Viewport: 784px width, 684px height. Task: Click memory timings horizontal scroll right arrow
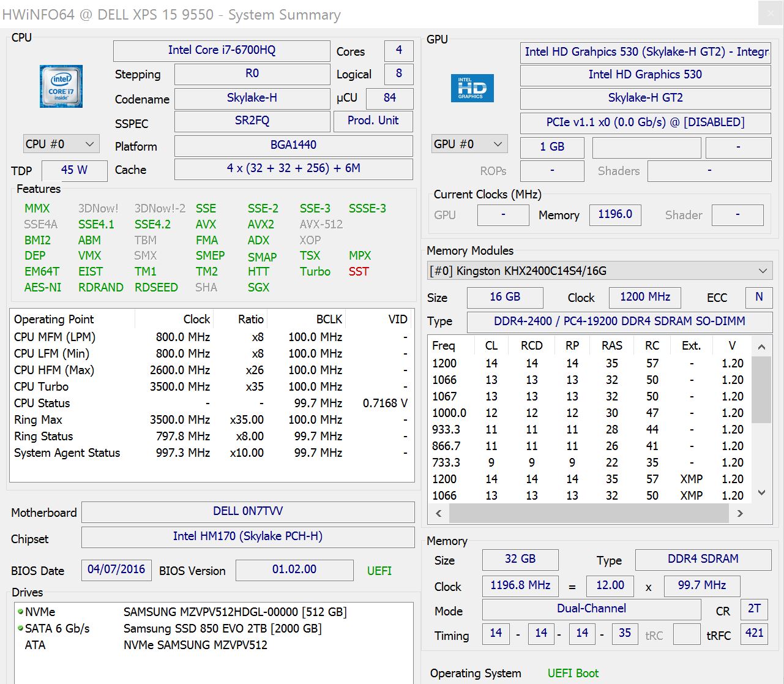pyautogui.click(x=740, y=513)
